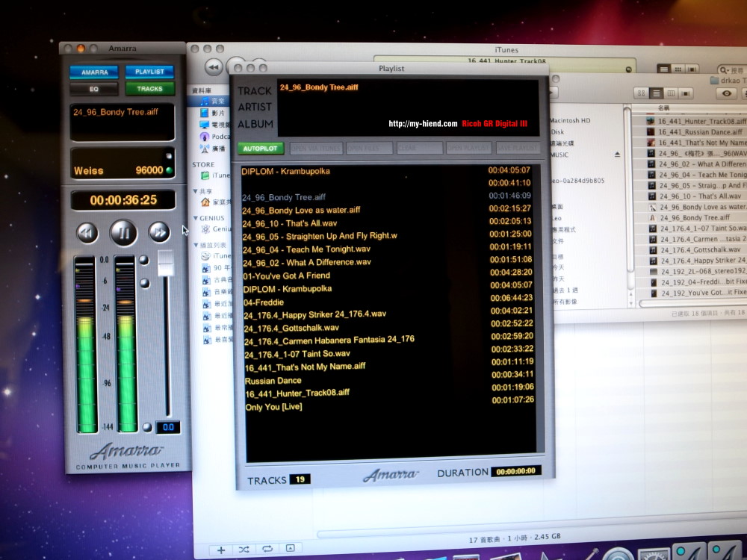
Task: Open the iTunes Store sidebar item
Action: [x=215, y=175]
